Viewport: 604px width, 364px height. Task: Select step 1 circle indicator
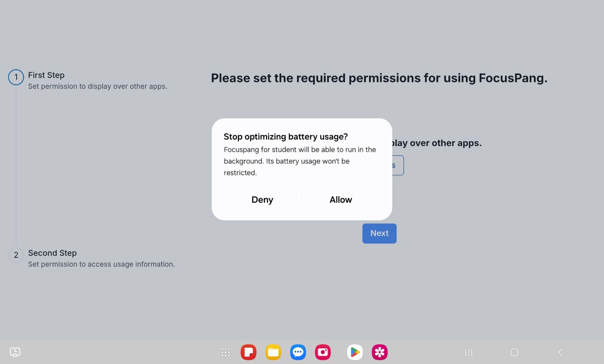pyautogui.click(x=16, y=77)
